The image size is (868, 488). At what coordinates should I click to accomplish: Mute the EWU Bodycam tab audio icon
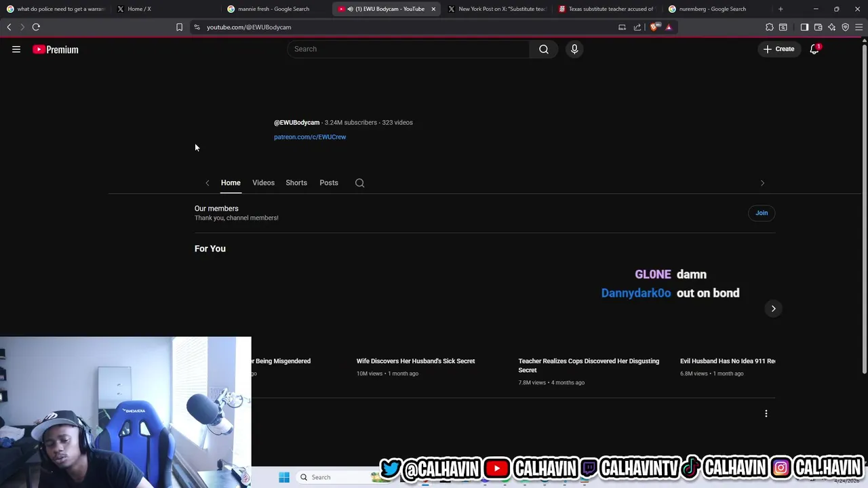click(x=350, y=9)
